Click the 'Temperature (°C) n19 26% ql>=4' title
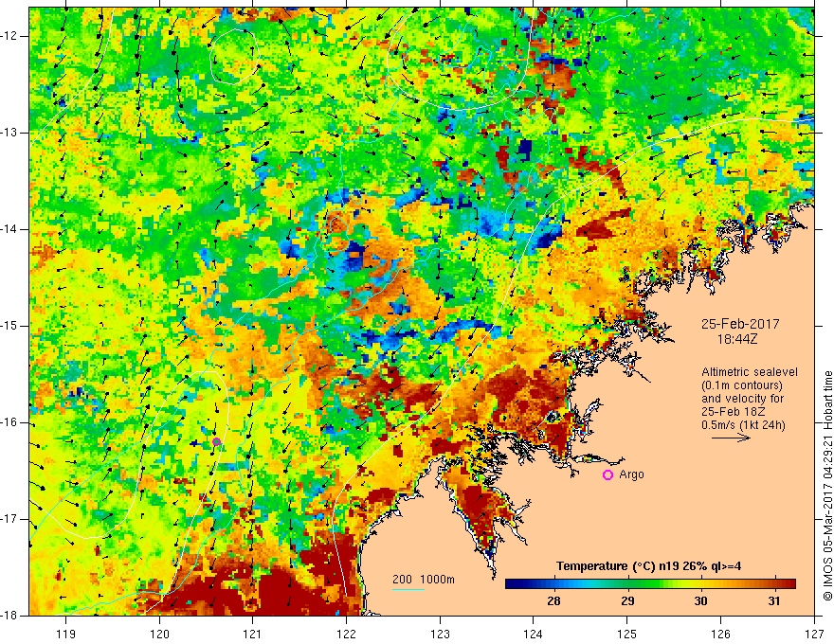 [648, 566]
